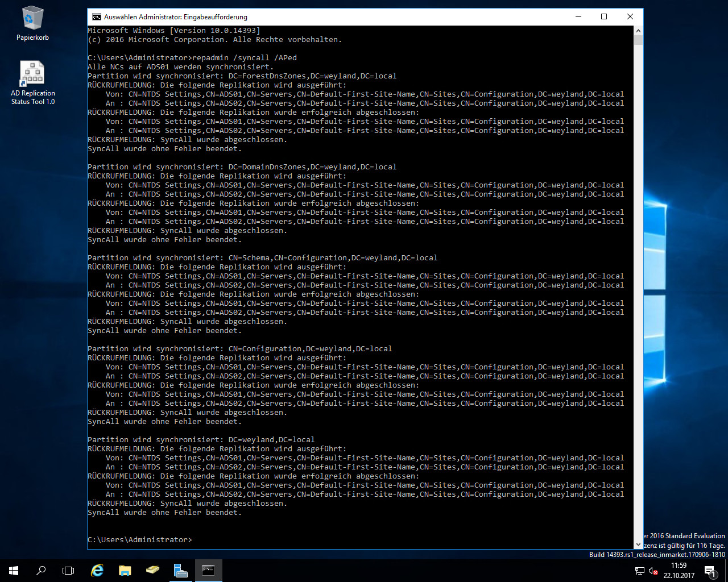Click the console scrollbar down arrow
This screenshot has width=728, height=582.
tap(638, 544)
